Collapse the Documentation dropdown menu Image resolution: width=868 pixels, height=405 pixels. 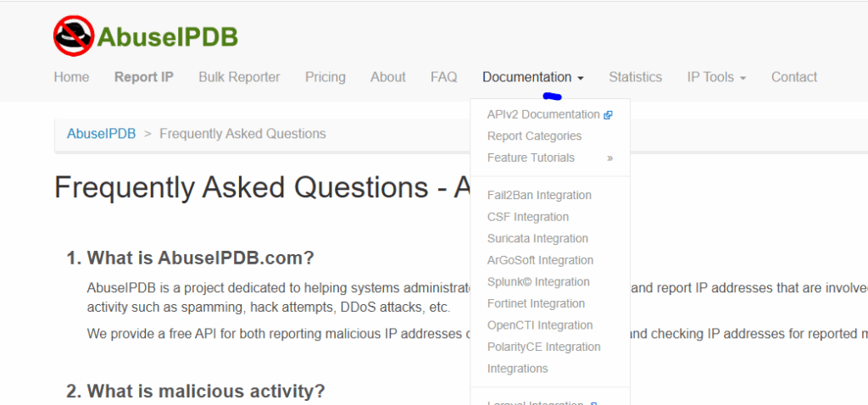click(533, 77)
